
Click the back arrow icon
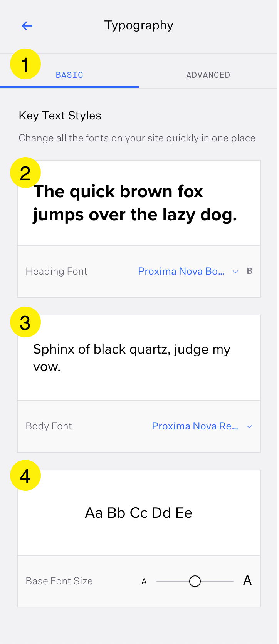tap(27, 26)
